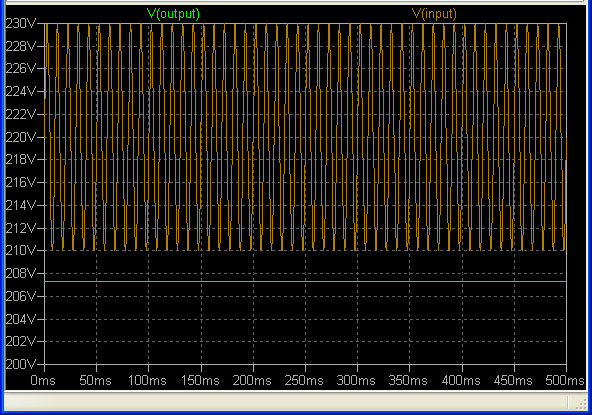
Task: Click the 200V vertical axis label
Action: 21,364
